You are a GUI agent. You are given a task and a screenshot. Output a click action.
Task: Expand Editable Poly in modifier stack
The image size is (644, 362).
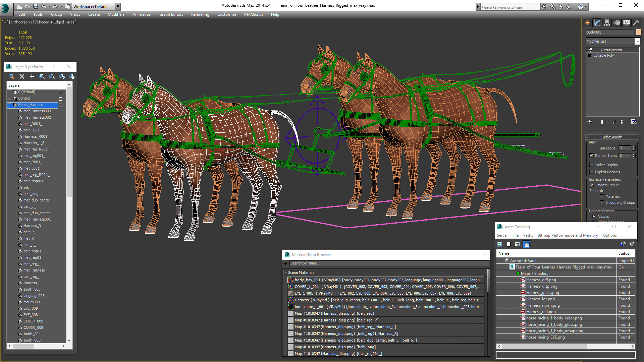[590, 55]
